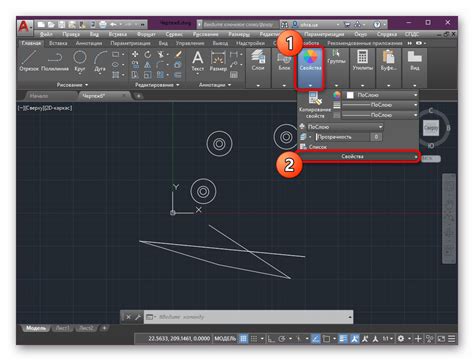Open the linetype ПоСлою dropdown
This screenshot has width=474, height=361.
tap(380, 115)
